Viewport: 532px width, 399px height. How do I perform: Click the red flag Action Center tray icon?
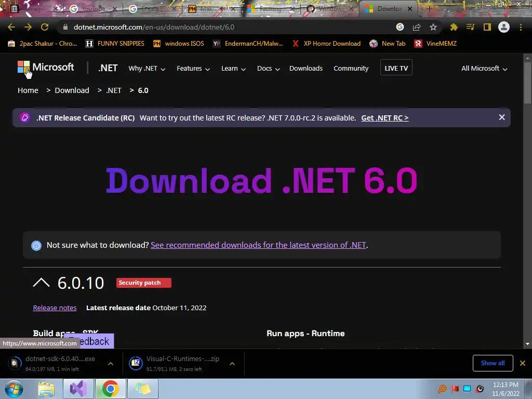455,389
